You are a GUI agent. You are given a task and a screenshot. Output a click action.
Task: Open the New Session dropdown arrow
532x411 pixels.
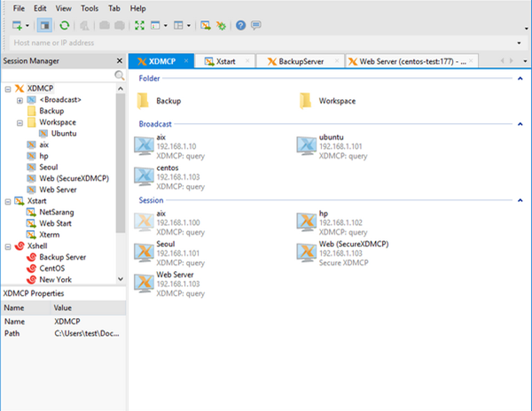(x=29, y=25)
